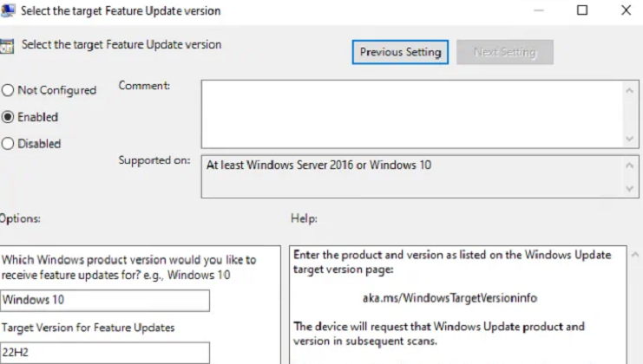Click Help panel scroll up arrow
Screen dimensions: 643x364
pyautogui.click(x=635, y=255)
